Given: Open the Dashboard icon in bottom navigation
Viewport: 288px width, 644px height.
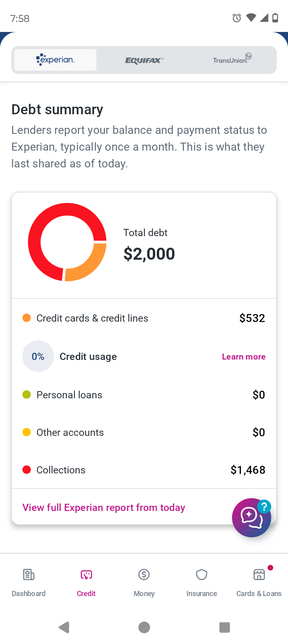Looking at the screenshot, I should [28, 575].
